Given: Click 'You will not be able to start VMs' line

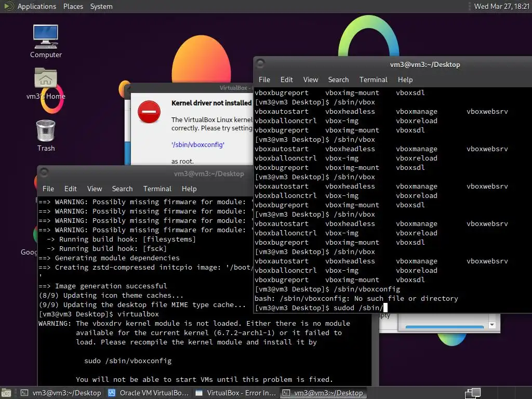Looking at the screenshot, I should click(x=205, y=380).
